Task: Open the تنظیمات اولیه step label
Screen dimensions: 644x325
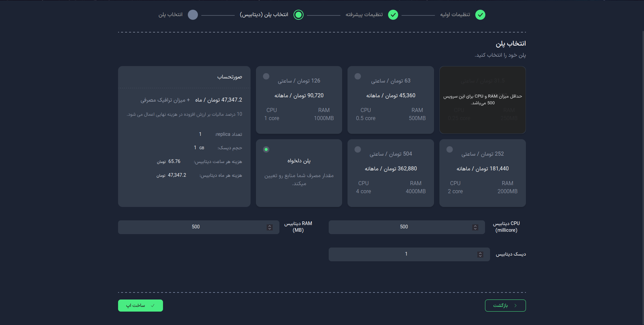Action: coord(455,14)
